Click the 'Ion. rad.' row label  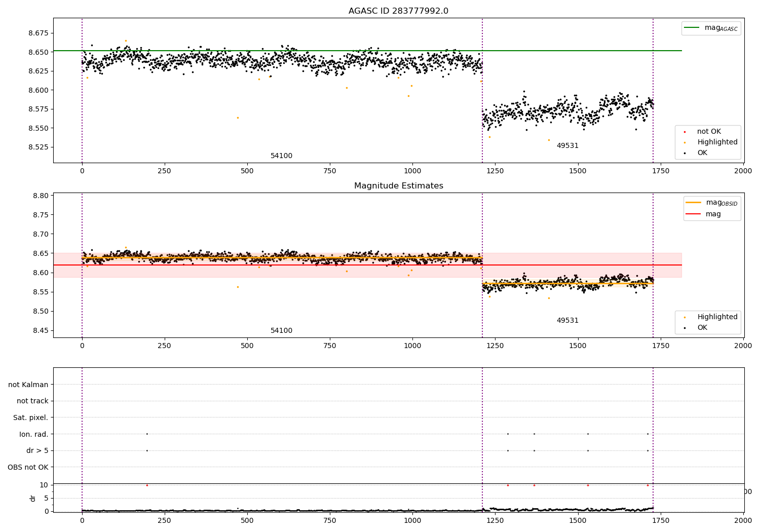tap(34, 434)
